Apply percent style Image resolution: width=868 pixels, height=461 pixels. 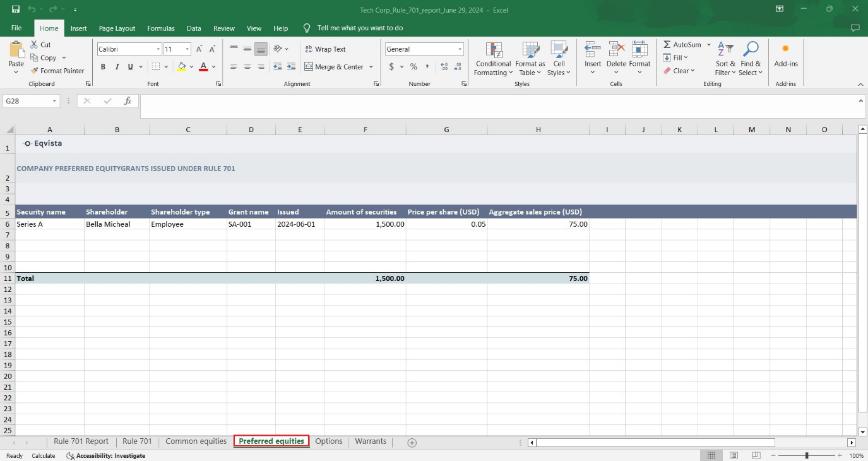click(413, 66)
